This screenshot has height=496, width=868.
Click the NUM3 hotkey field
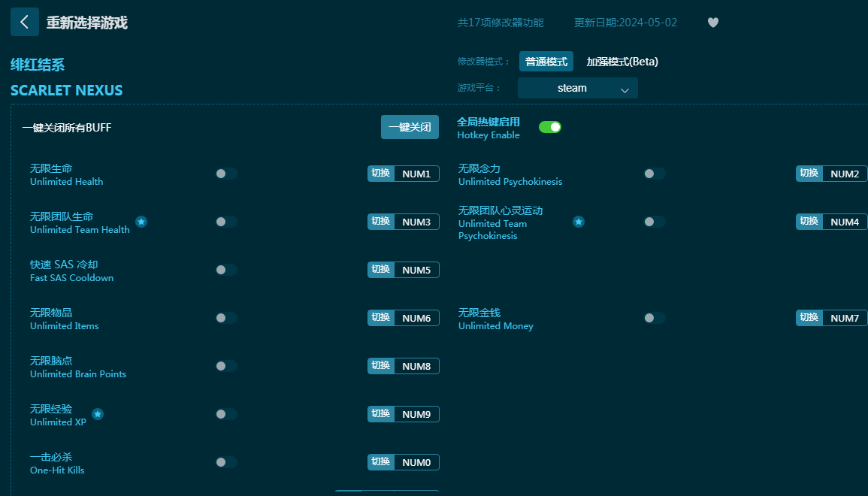click(417, 222)
